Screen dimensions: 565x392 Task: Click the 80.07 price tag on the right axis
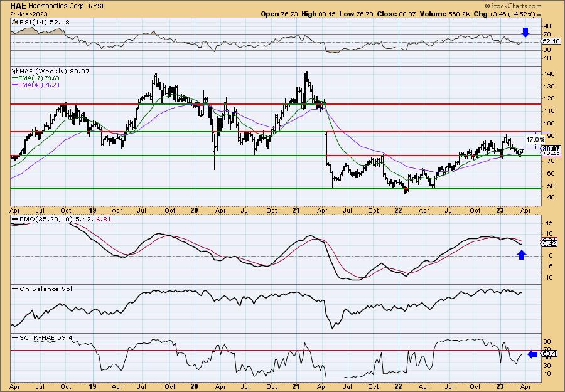click(551, 148)
